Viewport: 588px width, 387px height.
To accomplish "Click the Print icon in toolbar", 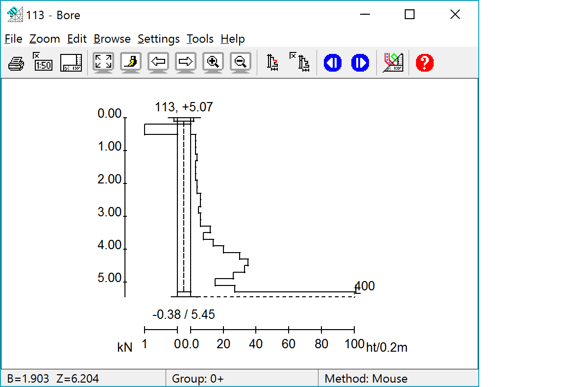I will pyautogui.click(x=16, y=63).
